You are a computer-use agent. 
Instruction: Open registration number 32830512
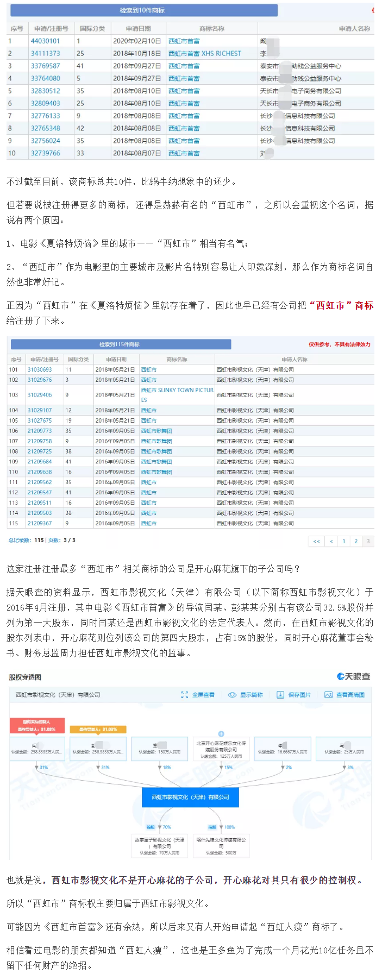tap(45, 91)
